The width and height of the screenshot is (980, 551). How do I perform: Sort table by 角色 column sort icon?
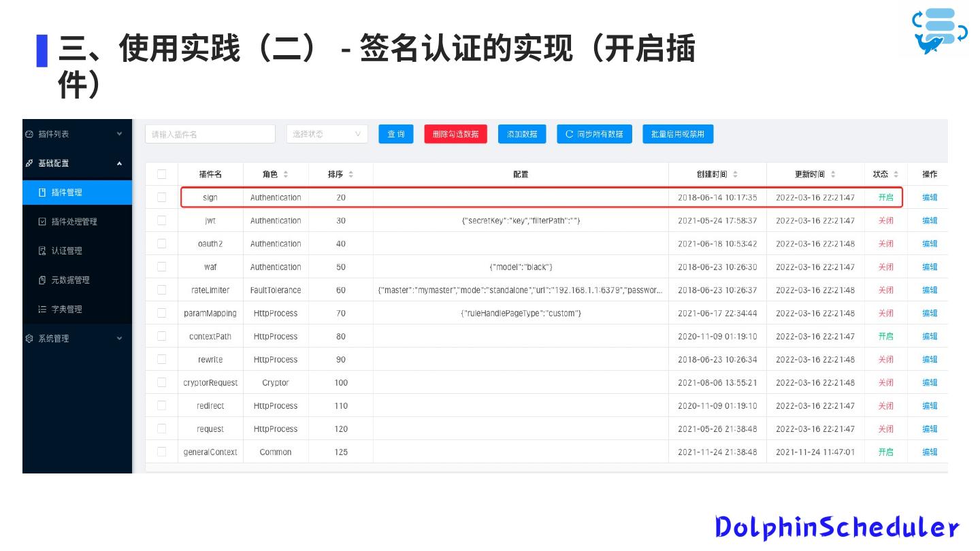pyautogui.click(x=286, y=174)
